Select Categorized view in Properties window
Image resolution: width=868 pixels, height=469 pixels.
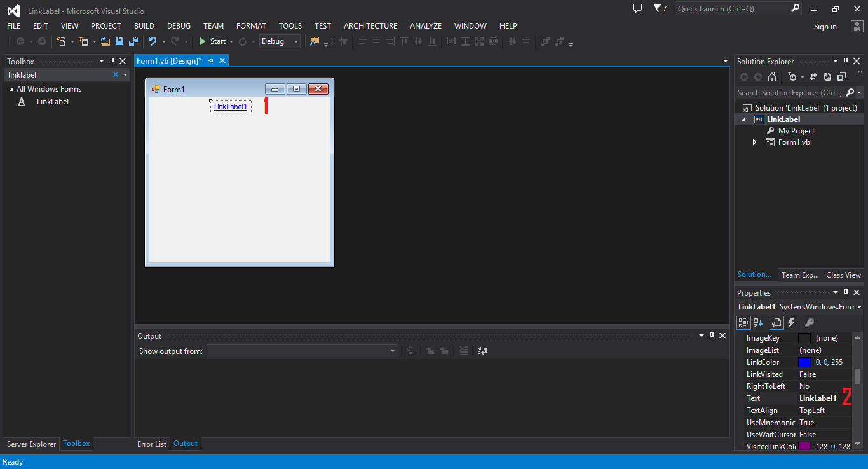tap(743, 322)
